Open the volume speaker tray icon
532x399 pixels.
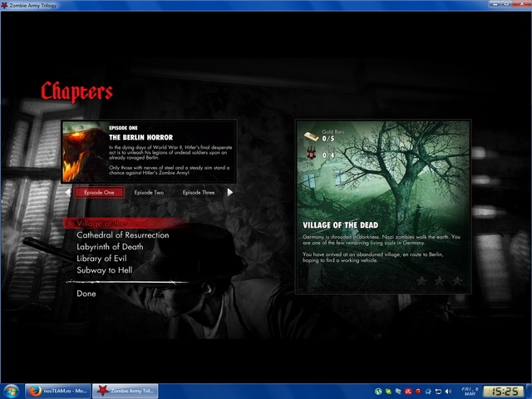tap(448, 392)
